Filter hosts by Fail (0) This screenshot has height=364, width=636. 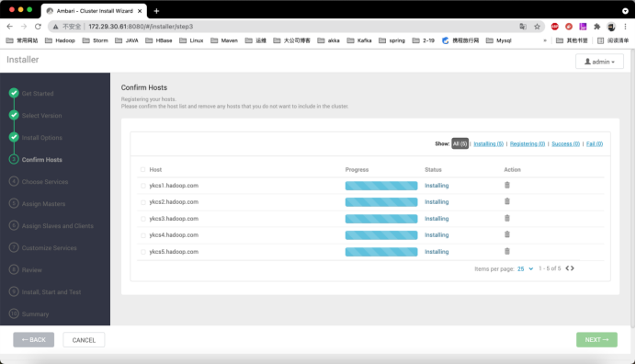point(595,143)
